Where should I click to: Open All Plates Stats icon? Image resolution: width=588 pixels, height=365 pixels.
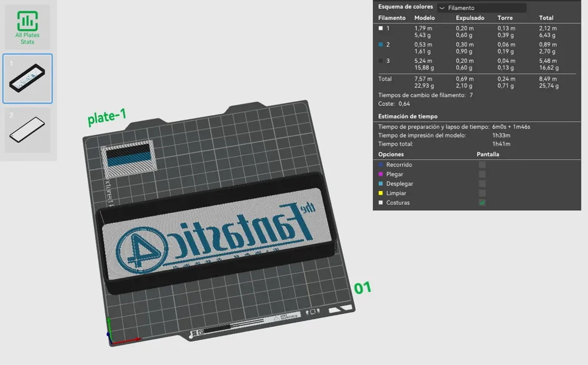coord(28,28)
